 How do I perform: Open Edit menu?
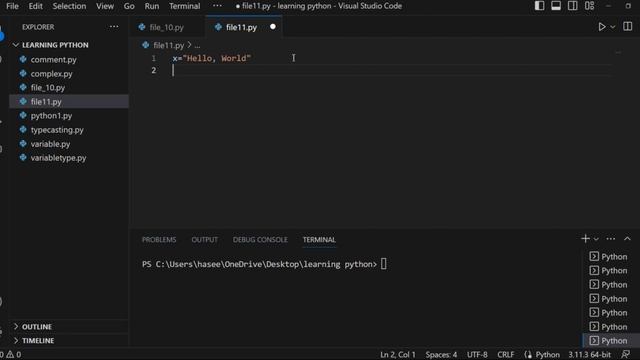[x=36, y=6]
